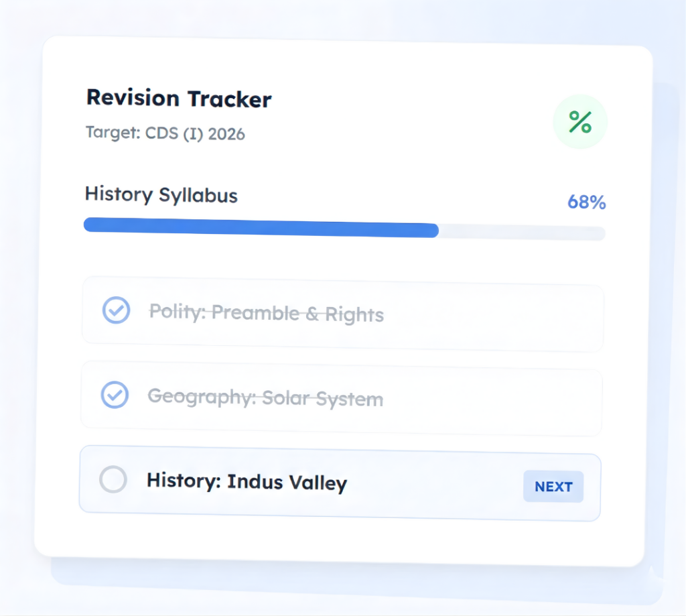
Task: Open the Geography: Solar System item text
Action: [x=265, y=397]
